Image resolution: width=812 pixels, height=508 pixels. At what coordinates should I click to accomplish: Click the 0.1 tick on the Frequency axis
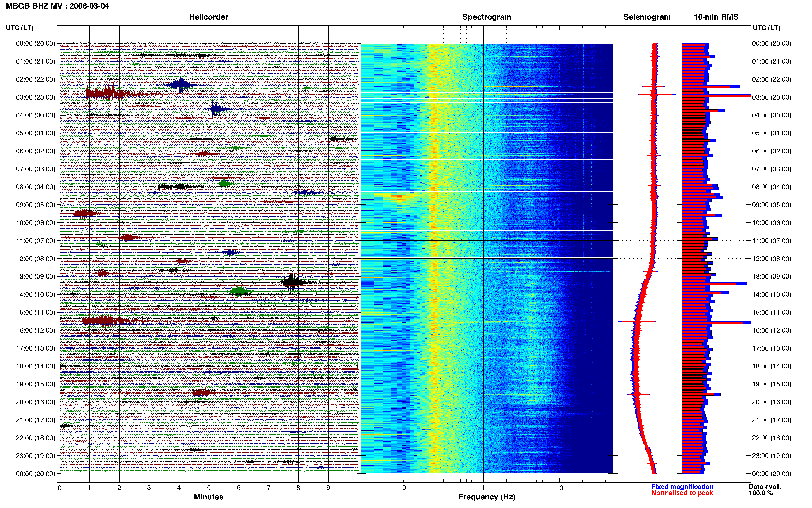(407, 488)
